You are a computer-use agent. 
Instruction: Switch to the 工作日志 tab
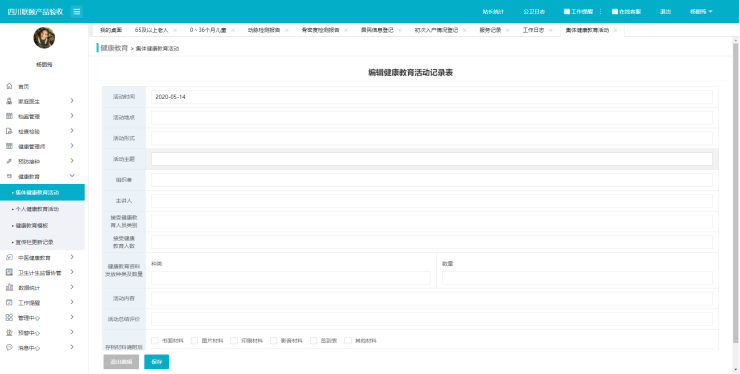[533, 30]
